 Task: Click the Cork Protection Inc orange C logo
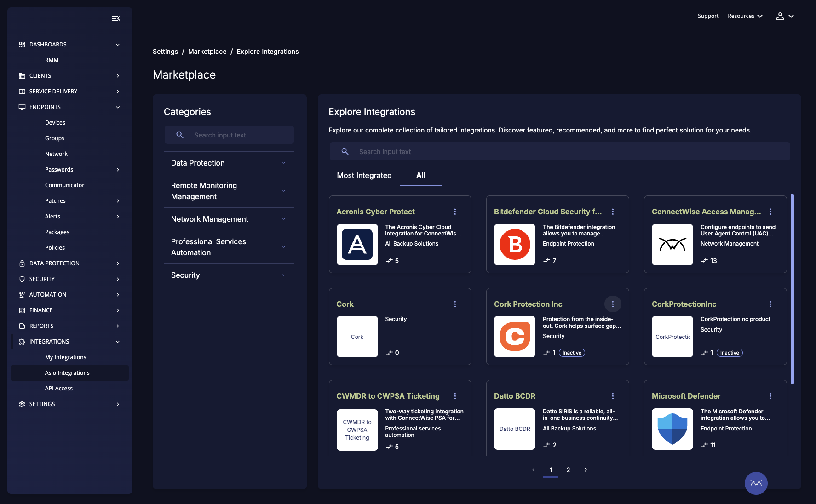[515, 337]
